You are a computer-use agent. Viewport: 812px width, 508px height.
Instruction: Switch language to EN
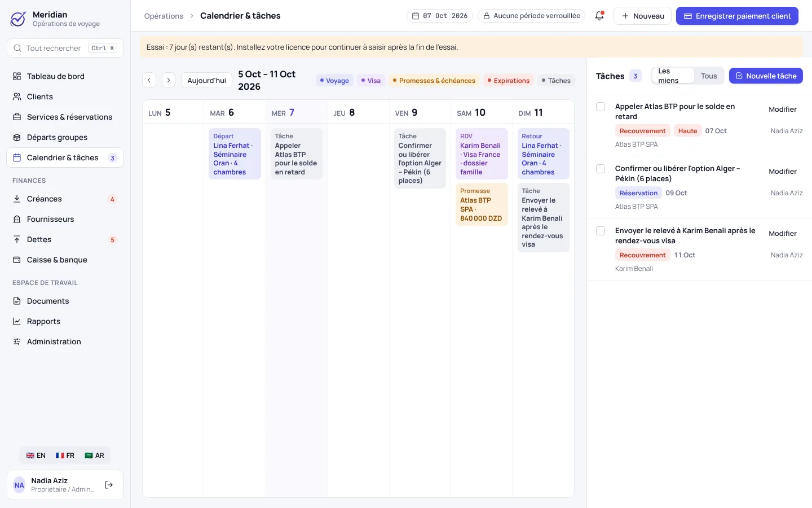click(x=36, y=456)
